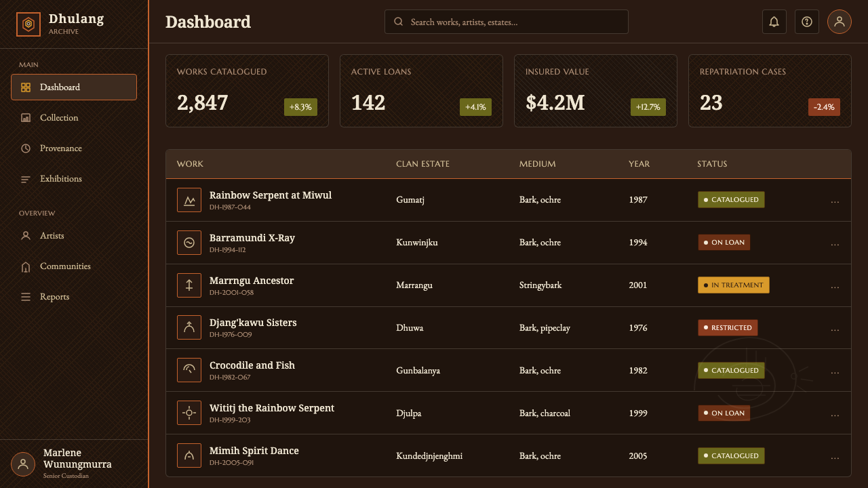This screenshot has width=868, height=488.
Task: Click accession number DH-1976-009
Action: coord(231,335)
